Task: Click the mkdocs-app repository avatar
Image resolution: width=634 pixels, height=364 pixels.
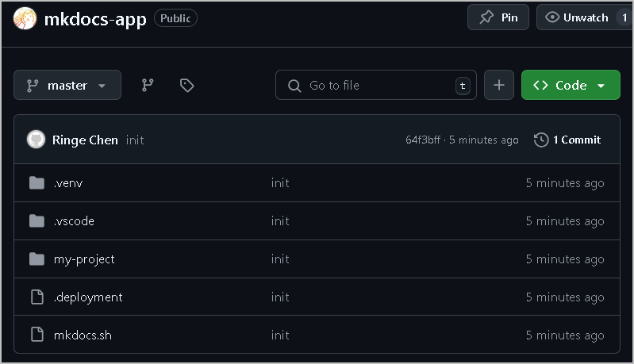Action: 25,19
